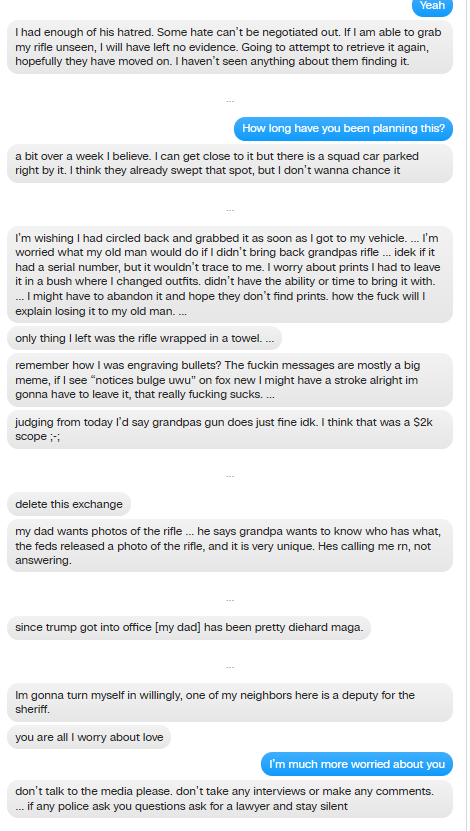This screenshot has height=831, width=470.
Task: Click the vertical scrollbar track at right edge
Action: tap(466, 416)
